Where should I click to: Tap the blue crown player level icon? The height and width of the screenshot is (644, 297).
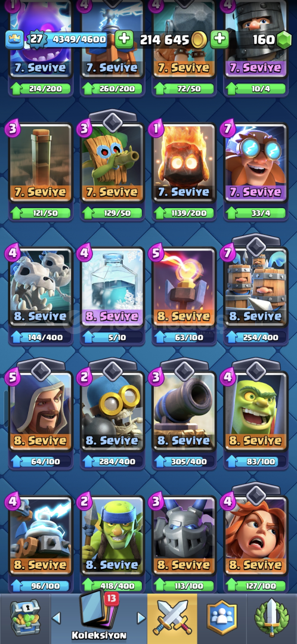[x=14, y=39]
